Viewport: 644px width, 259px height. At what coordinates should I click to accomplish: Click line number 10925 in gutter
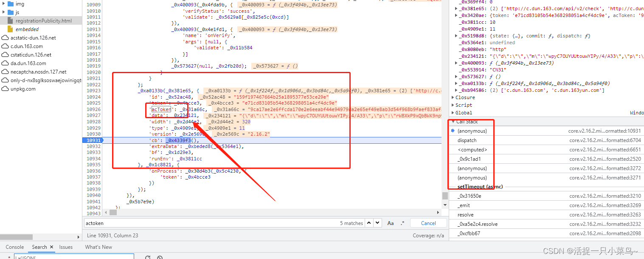[93, 103]
